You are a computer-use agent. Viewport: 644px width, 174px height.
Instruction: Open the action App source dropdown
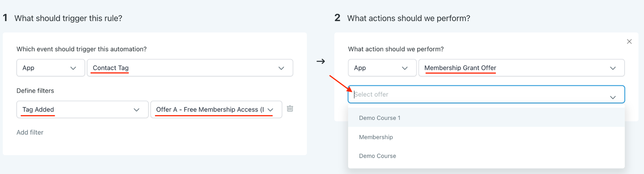(382, 68)
